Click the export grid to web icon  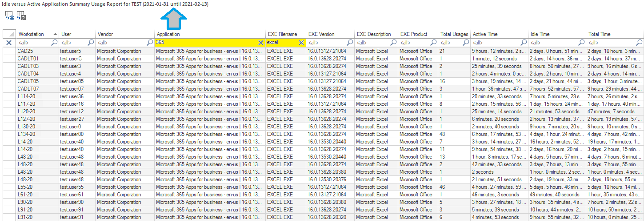click(9, 16)
